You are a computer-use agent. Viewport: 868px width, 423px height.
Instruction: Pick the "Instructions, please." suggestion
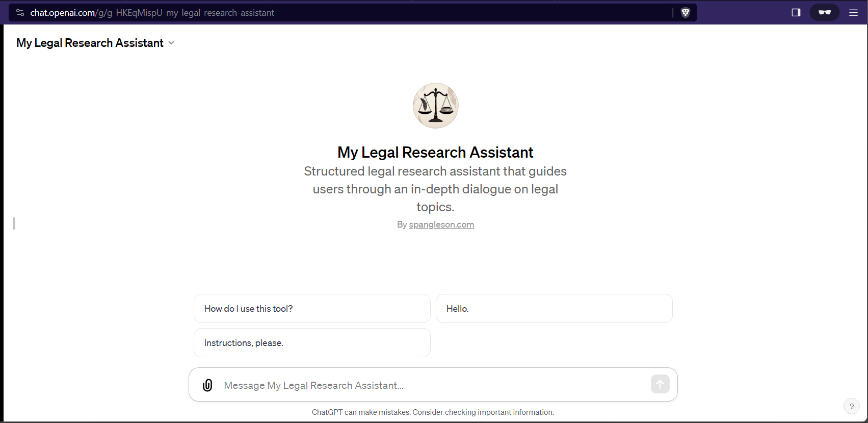coord(312,343)
